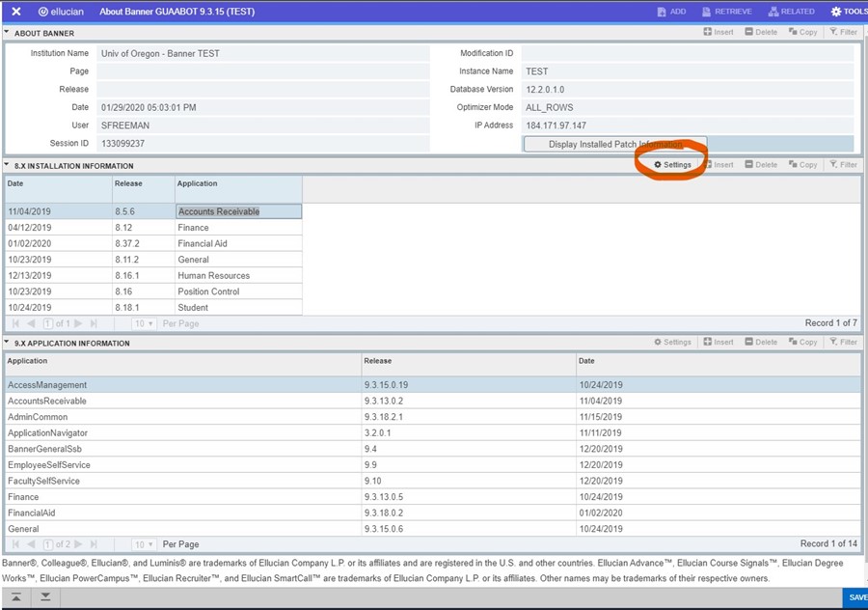
Task: Collapse the 9.X APPLICATION INFORMATION section
Action: [x=7, y=342]
